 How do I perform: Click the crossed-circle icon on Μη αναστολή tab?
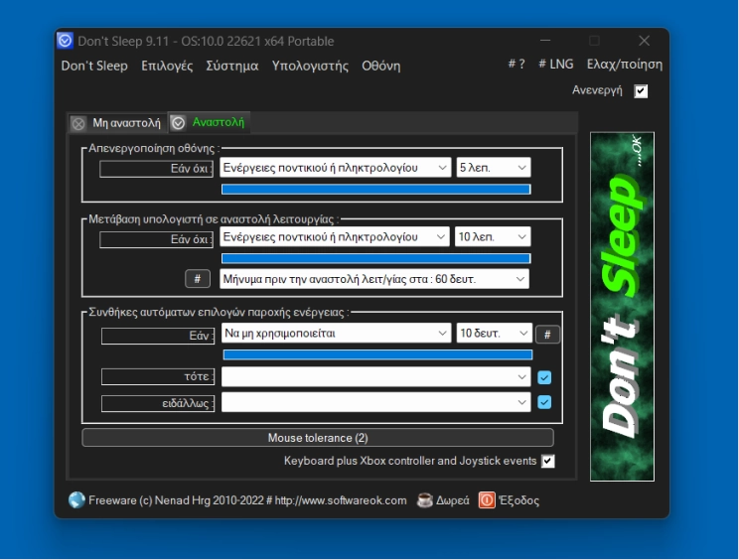tap(78, 123)
